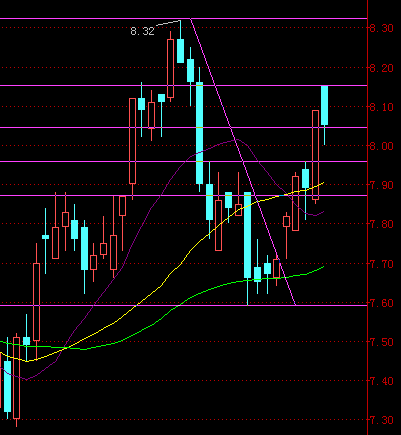The image size is (401, 435).
Task: Click the 8.10 price axis label
Action: point(381,107)
